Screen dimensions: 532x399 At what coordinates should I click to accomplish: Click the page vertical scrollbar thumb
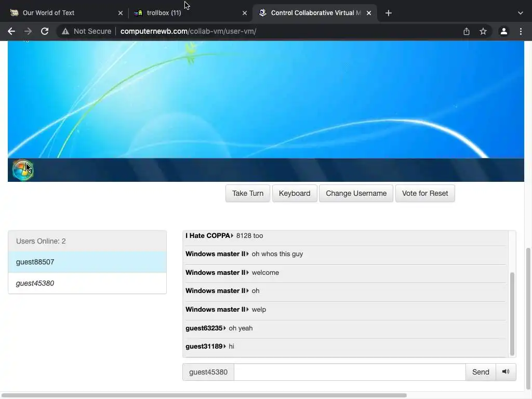point(528,318)
